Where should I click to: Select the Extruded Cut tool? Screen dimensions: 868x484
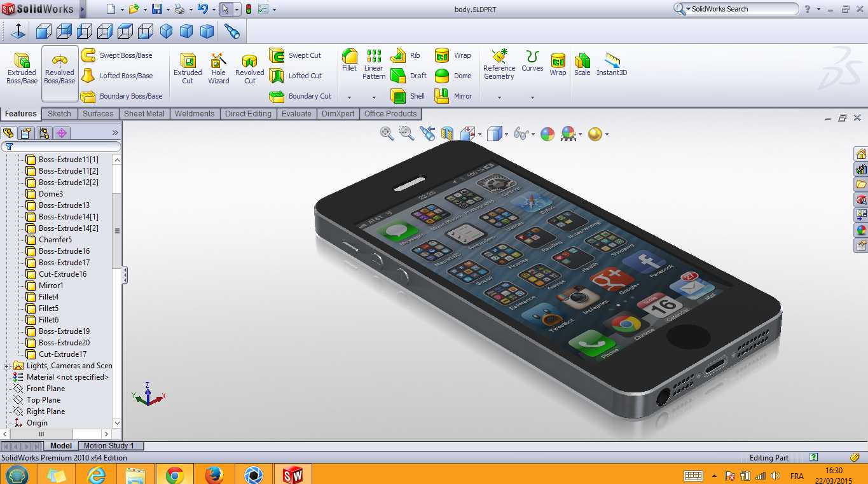[188, 69]
